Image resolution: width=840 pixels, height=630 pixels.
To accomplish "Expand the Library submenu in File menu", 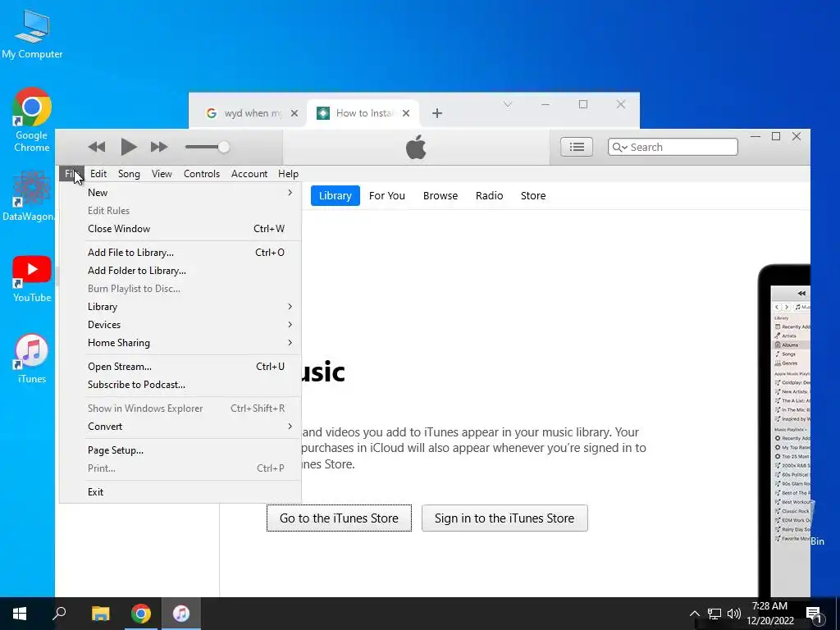I will 180,307.
